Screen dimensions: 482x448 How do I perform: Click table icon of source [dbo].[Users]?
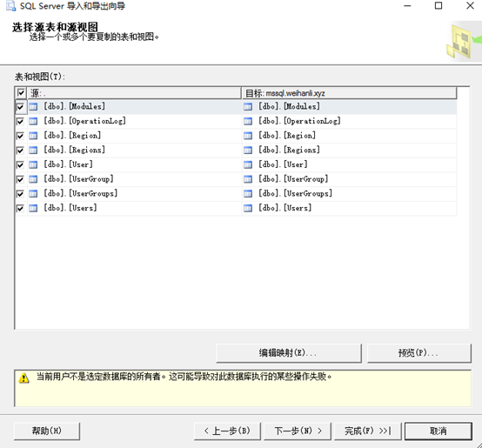33,208
